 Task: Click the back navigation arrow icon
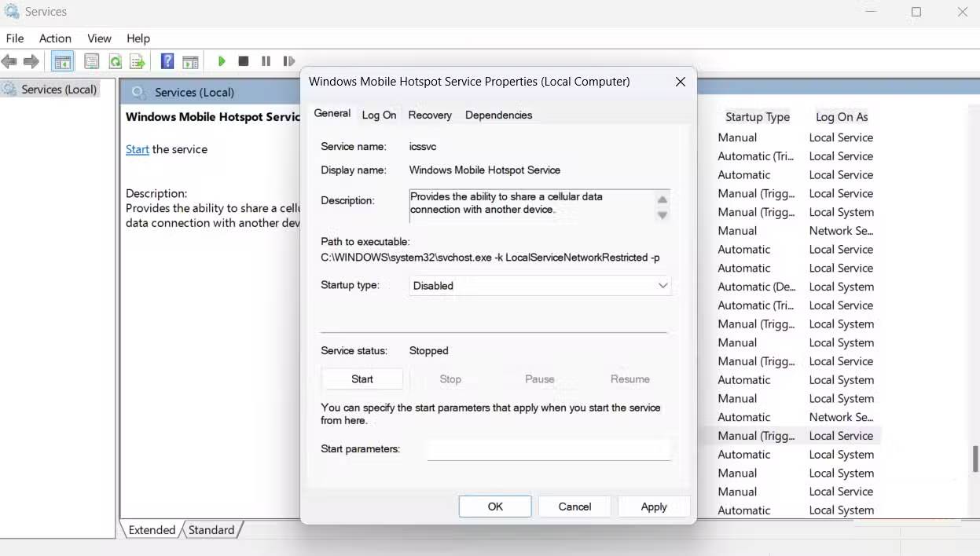click(9, 60)
